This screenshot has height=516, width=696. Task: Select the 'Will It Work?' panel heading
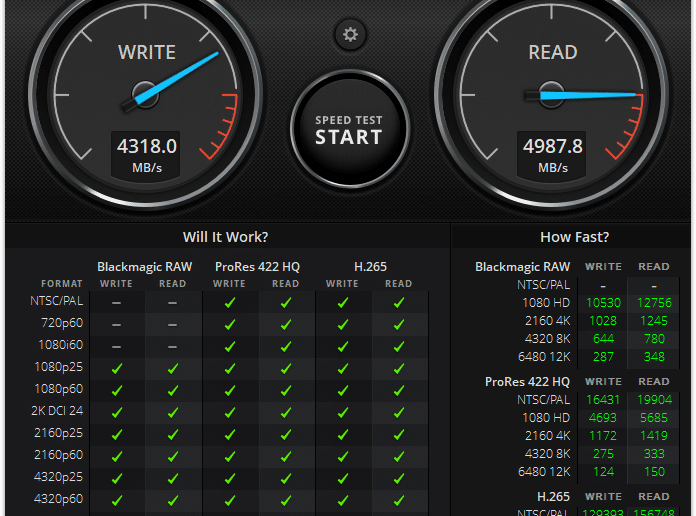coord(225,237)
